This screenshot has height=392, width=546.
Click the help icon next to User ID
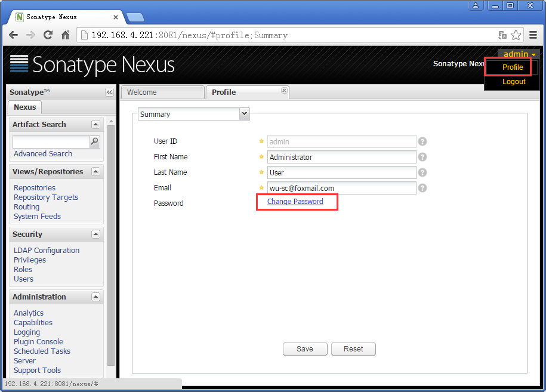[422, 141]
